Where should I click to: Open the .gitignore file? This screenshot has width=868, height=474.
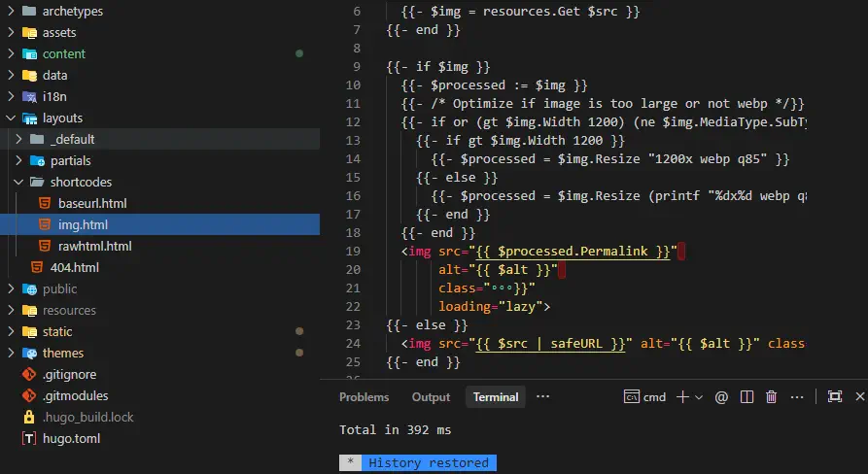tap(69, 375)
